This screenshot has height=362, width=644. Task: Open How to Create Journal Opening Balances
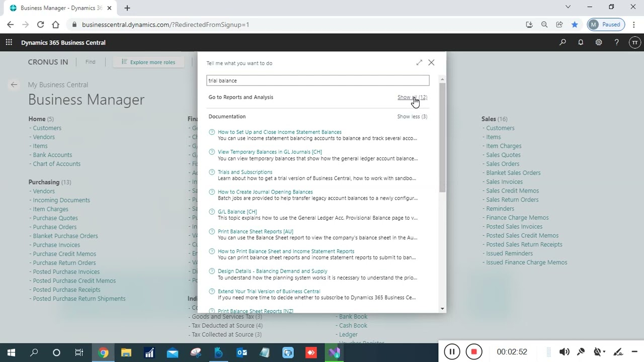[265, 192]
